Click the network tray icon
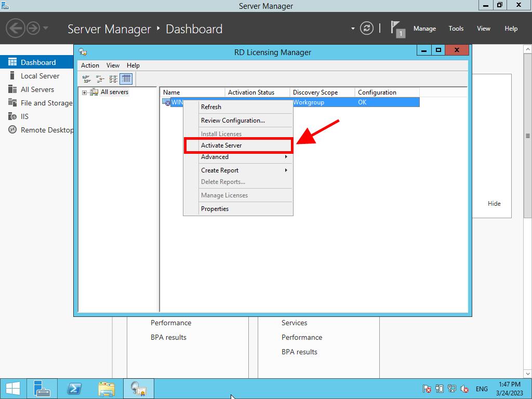 452,389
